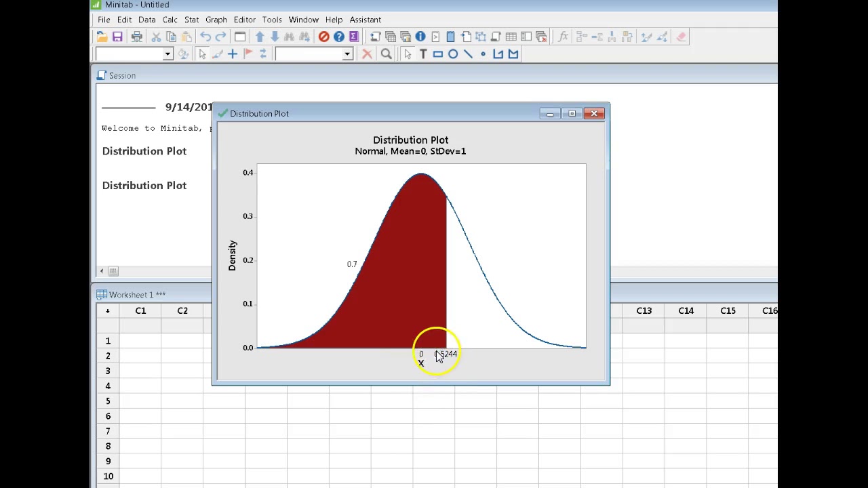Viewport: 868px width, 488px height.
Task: Click the worksheet grid toolbar icon
Action: pos(511,37)
